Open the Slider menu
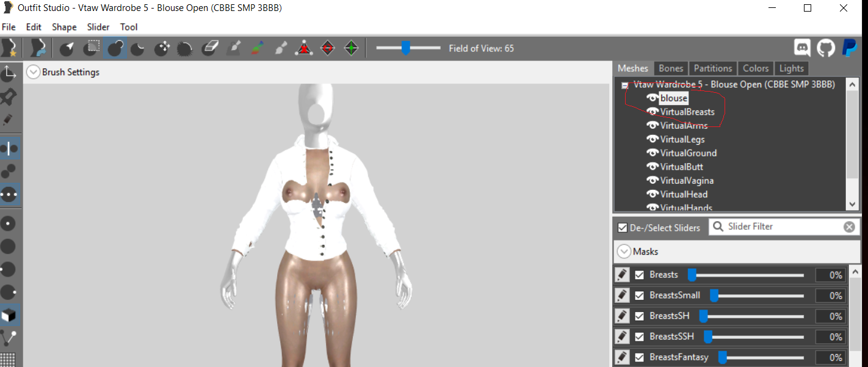Screen dimensions: 868x367 tap(98, 27)
